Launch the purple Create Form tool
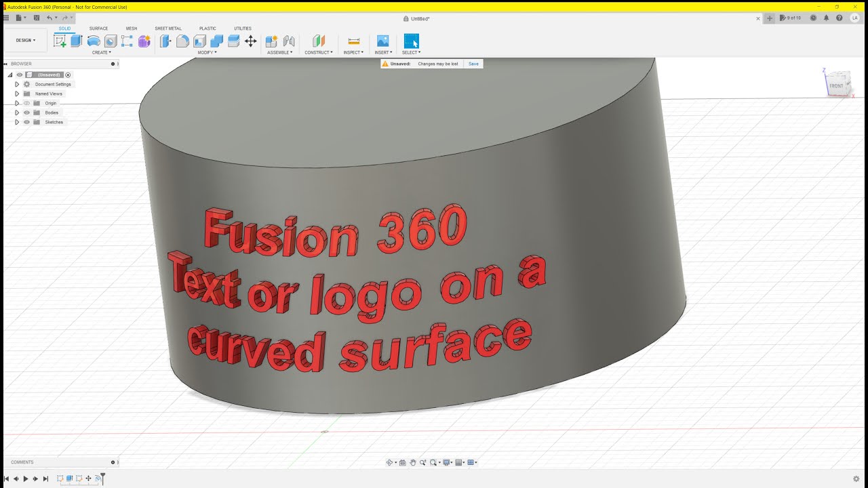This screenshot has width=868, height=488. (x=144, y=41)
